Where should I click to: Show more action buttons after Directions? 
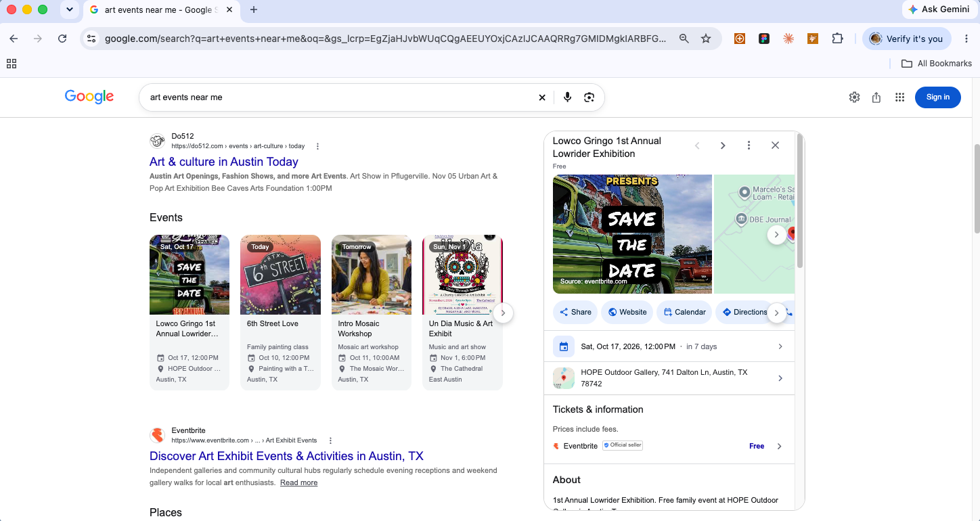777,312
